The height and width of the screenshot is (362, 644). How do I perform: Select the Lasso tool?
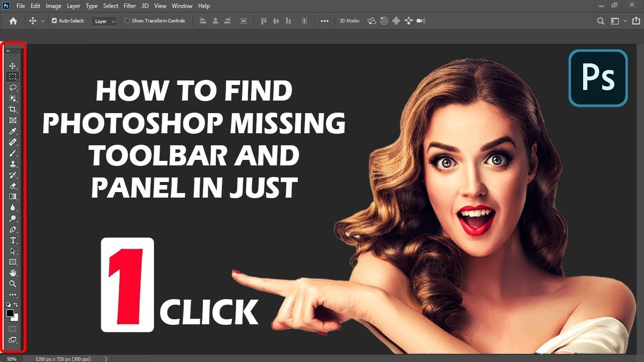point(13,87)
